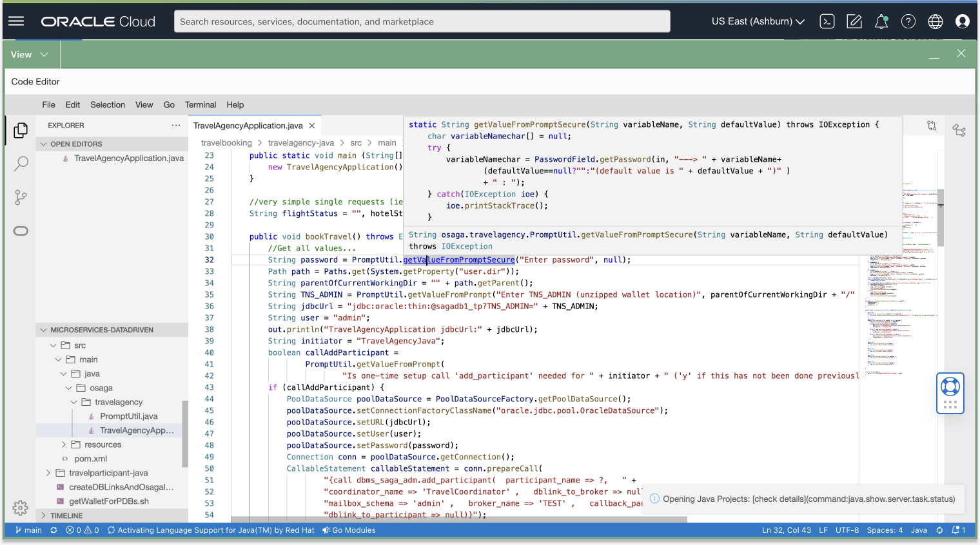Click the Oracle Cloud help question mark icon
This screenshot has height=545, width=980.
click(x=908, y=21)
